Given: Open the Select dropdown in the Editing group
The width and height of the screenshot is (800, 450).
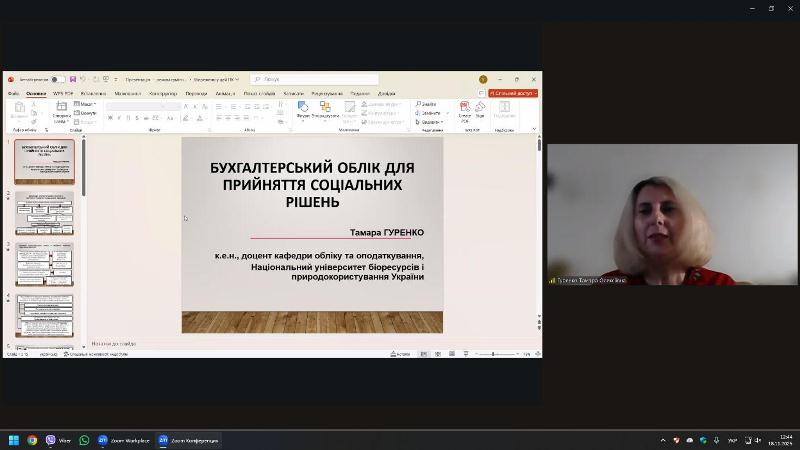Looking at the screenshot, I should 432,122.
